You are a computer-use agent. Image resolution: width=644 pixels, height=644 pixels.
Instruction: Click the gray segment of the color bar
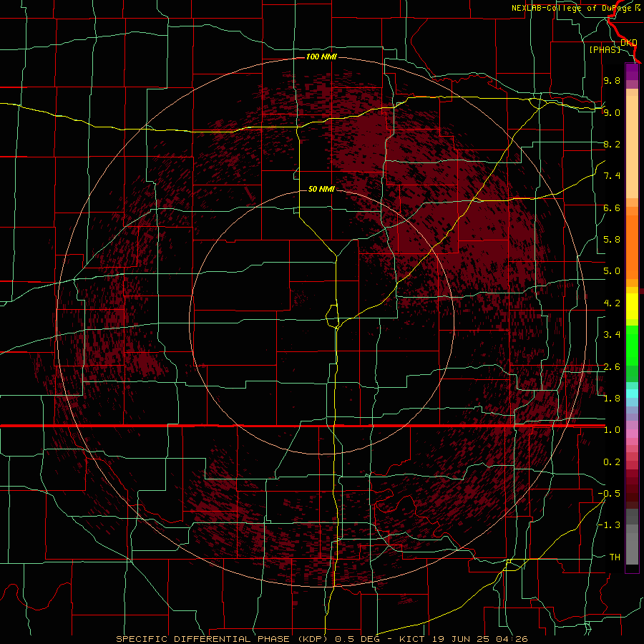pos(632,537)
